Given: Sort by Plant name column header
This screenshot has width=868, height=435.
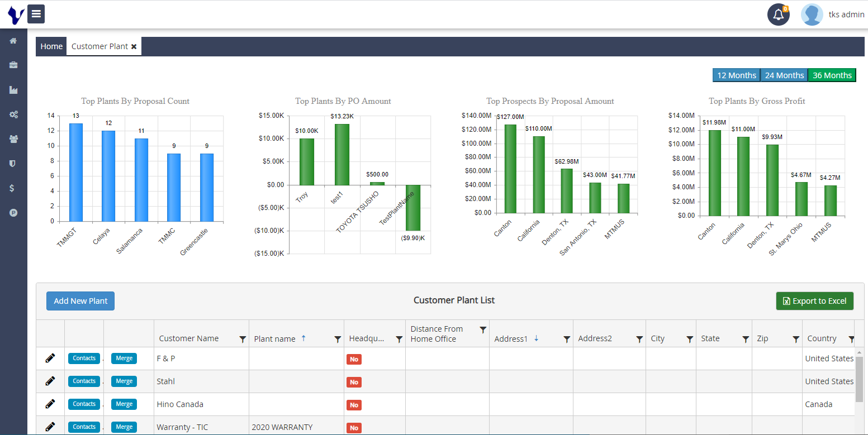Looking at the screenshot, I should click(x=274, y=338).
